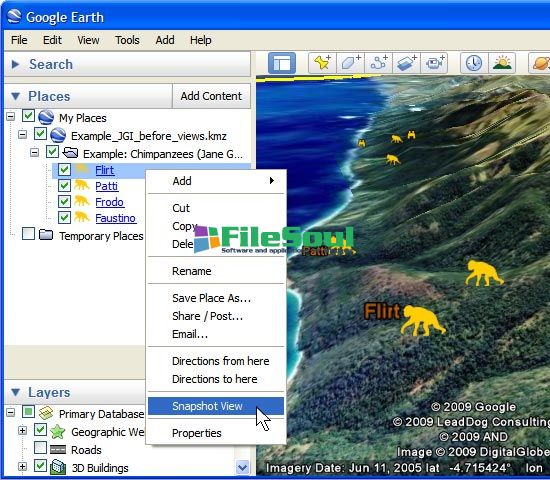
Task: Click the Flirt chimpanzee placemark on the map
Action: point(422,320)
